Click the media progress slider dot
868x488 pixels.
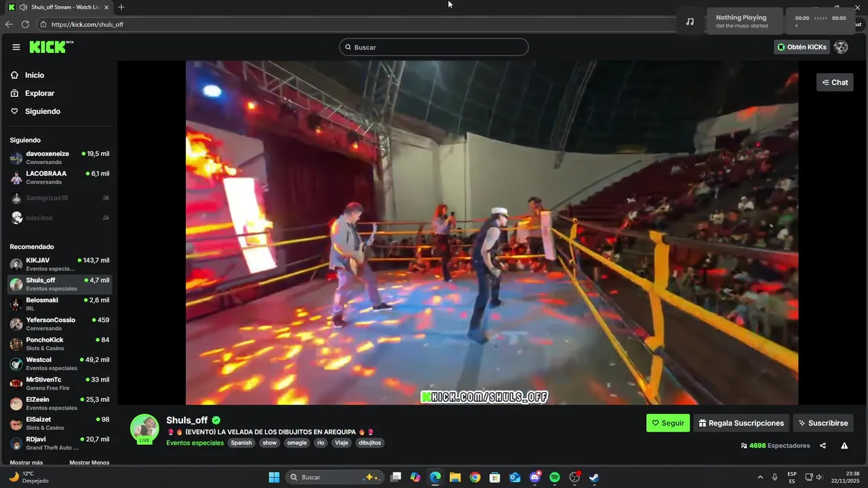pyautogui.click(x=796, y=26)
